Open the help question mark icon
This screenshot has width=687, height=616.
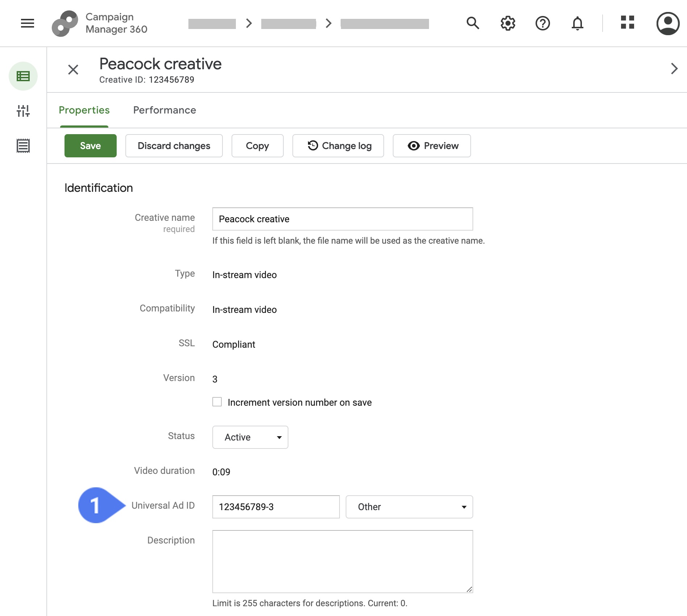coord(542,23)
